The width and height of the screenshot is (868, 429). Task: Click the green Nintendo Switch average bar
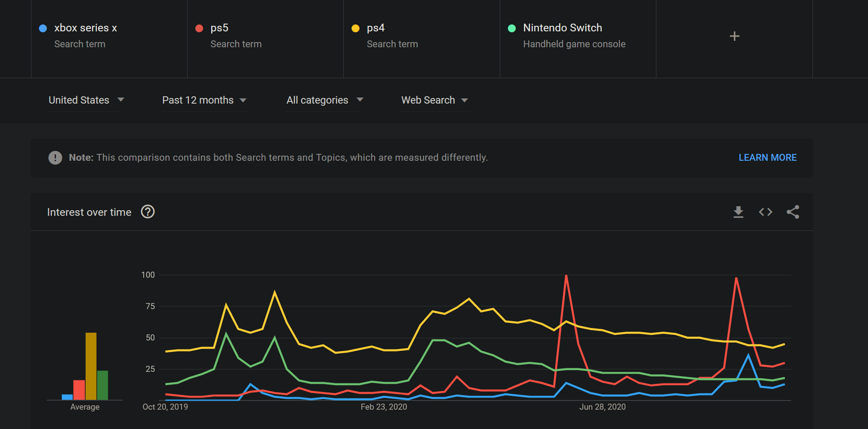[102, 385]
